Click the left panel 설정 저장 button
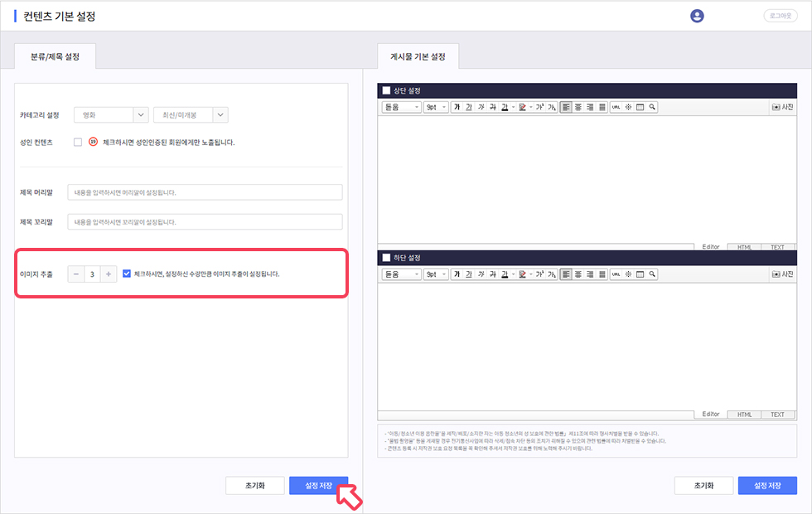This screenshot has height=514, width=812. click(x=318, y=486)
